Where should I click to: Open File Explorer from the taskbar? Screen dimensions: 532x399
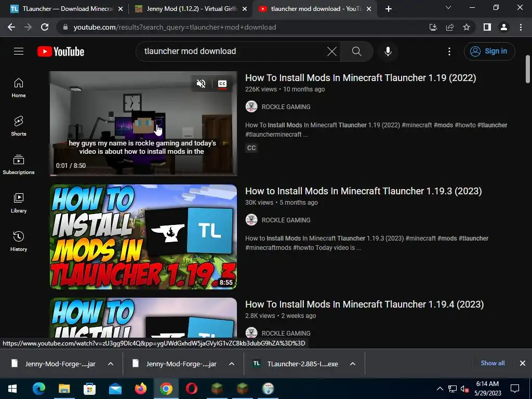click(x=64, y=389)
